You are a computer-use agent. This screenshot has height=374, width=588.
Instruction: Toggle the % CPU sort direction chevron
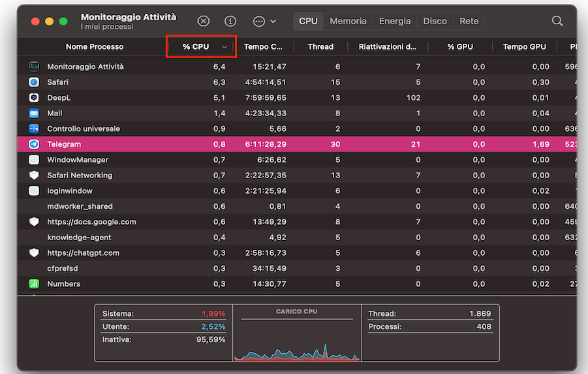click(224, 47)
